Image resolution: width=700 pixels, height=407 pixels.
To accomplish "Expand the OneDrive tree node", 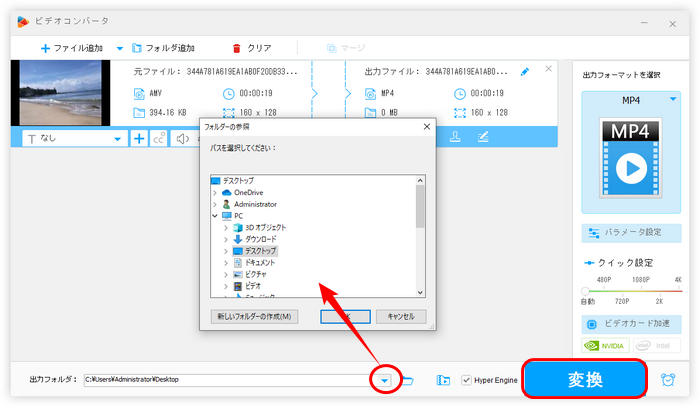I will pos(215,193).
